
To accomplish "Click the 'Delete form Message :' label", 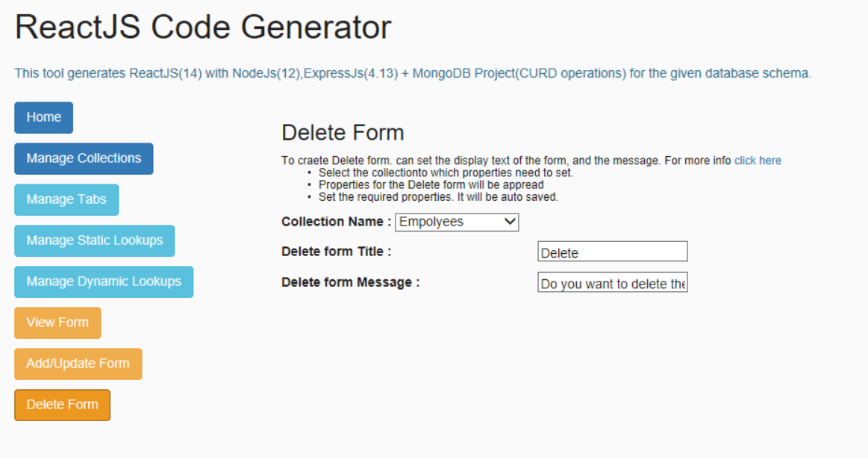I will pyautogui.click(x=351, y=282).
